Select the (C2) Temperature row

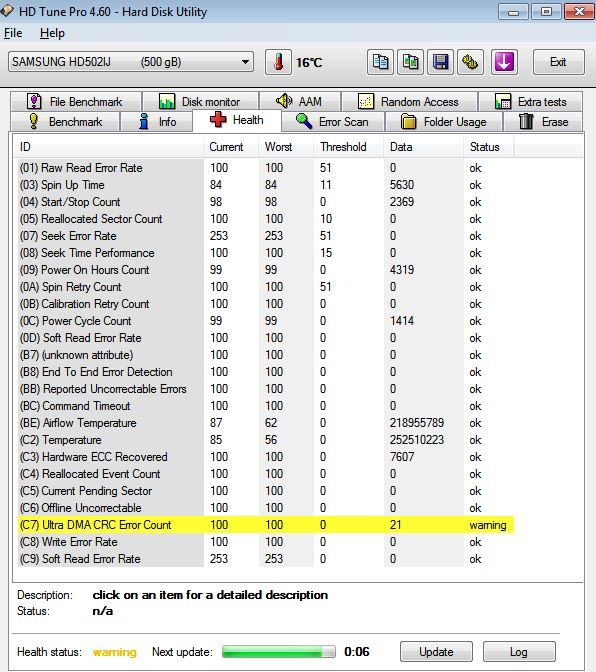pos(266,440)
